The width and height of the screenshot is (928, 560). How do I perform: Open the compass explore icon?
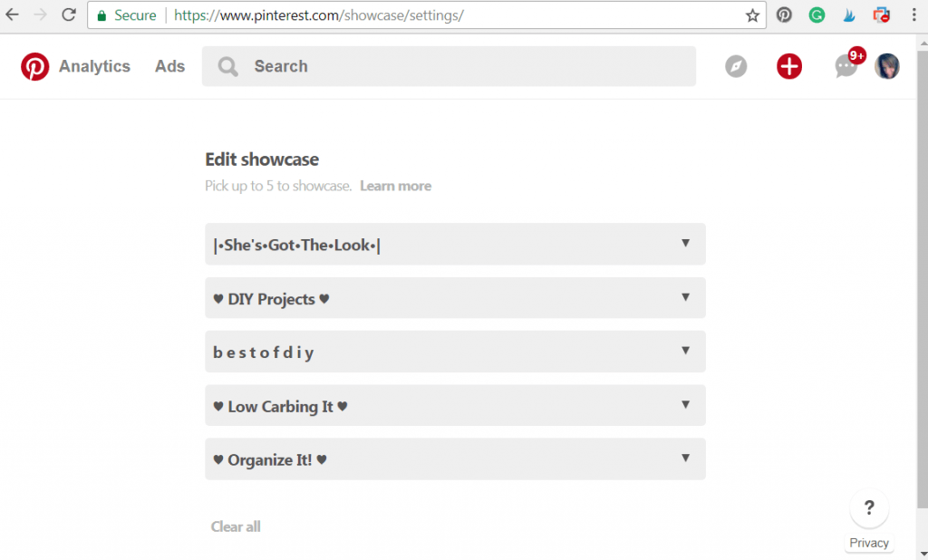coord(736,66)
